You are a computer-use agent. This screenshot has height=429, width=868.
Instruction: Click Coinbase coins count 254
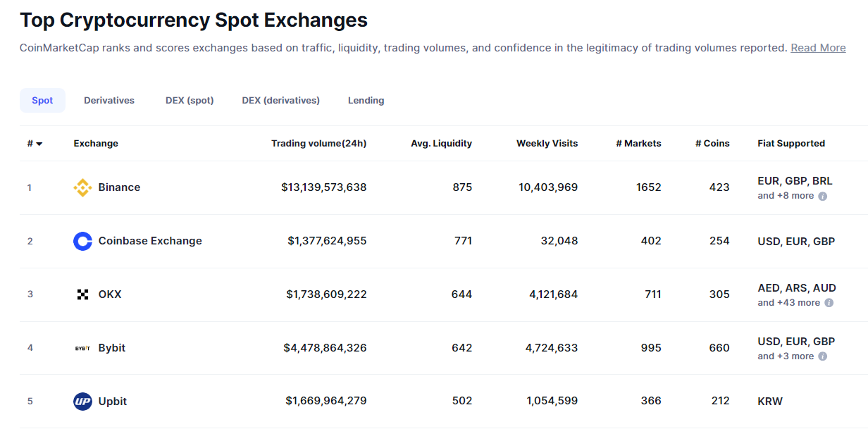click(x=720, y=241)
